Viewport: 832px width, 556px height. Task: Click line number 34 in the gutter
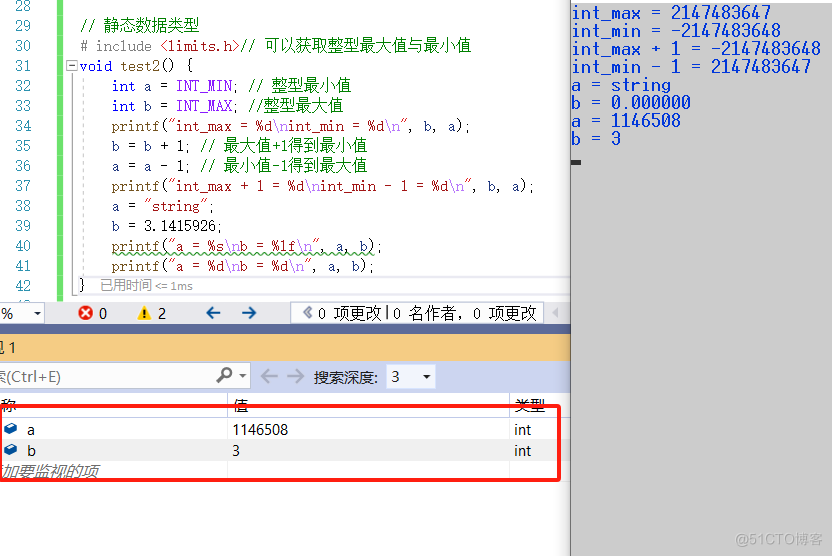pos(23,126)
